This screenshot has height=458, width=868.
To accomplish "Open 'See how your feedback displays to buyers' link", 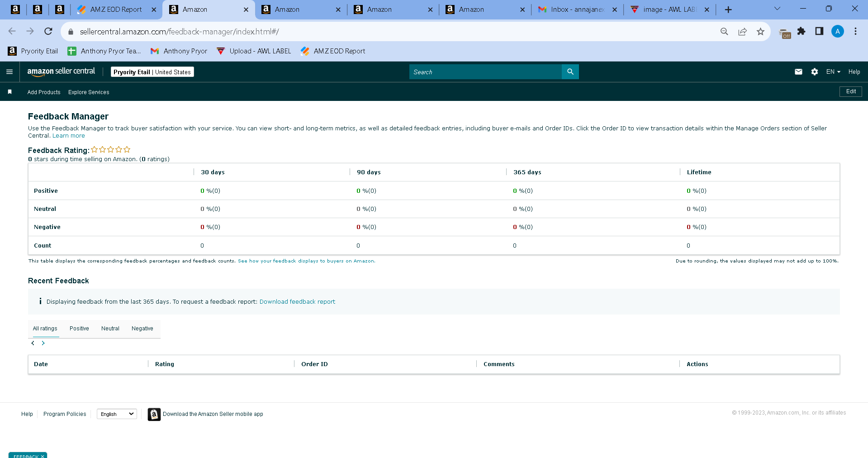I will 306,261.
